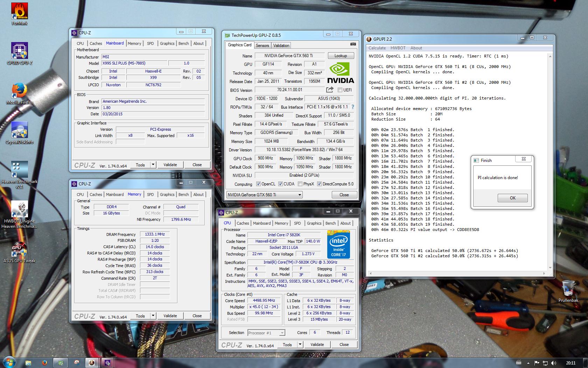Click Tools button in Memory CPU-Z window
This screenshot has height=368, width=588.
140,316
